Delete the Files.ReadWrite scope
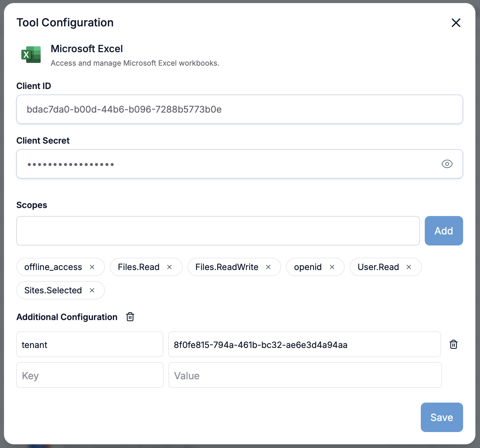 (x=268, y=267)
